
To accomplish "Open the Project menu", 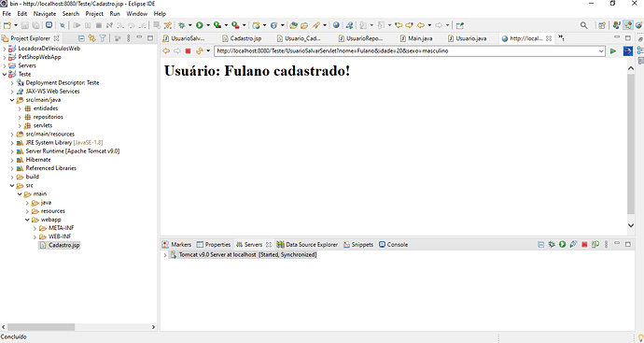I will [94, 14].
